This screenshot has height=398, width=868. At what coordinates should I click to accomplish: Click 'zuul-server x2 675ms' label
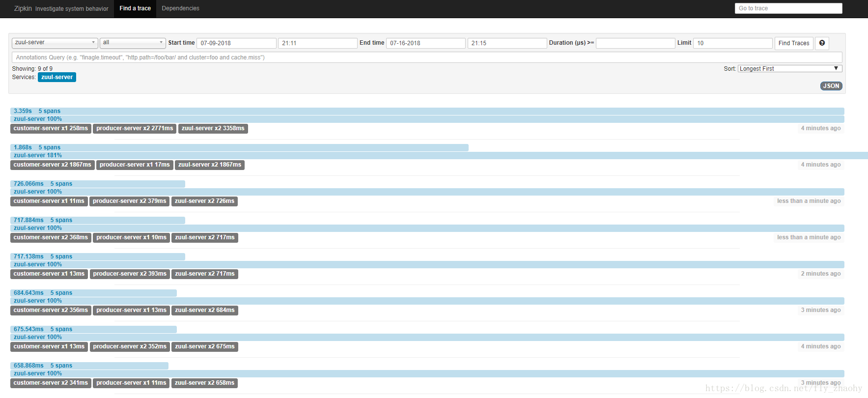[x=205, y=347]
